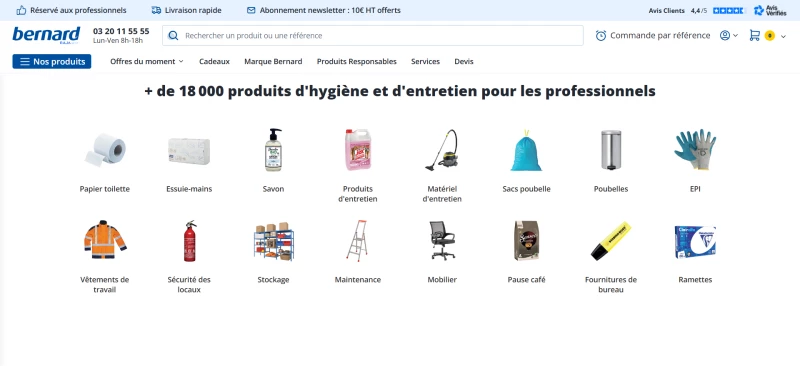
Task: Open the stepladder Maintenance image
Action: tap(357, 241)
